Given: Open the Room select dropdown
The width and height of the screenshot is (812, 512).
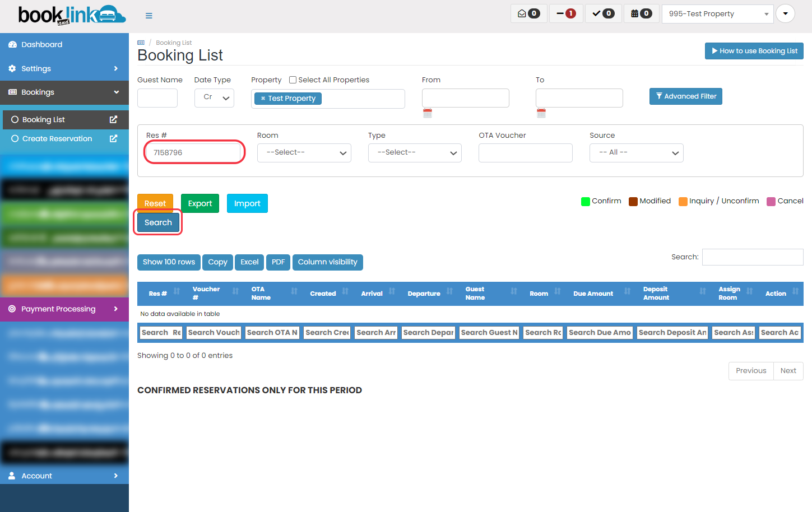Looking at the screenshot, I should [x=304, y=153].
